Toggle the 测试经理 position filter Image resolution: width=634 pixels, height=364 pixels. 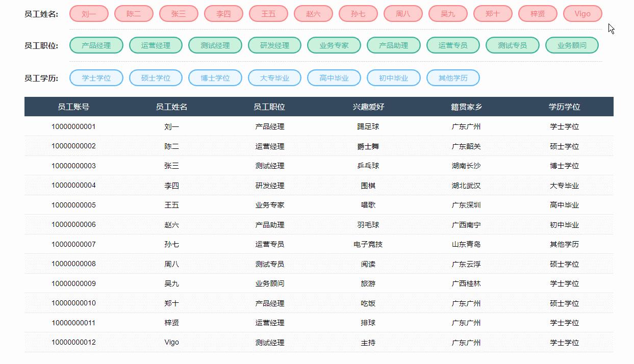click(x=215, y=45)
